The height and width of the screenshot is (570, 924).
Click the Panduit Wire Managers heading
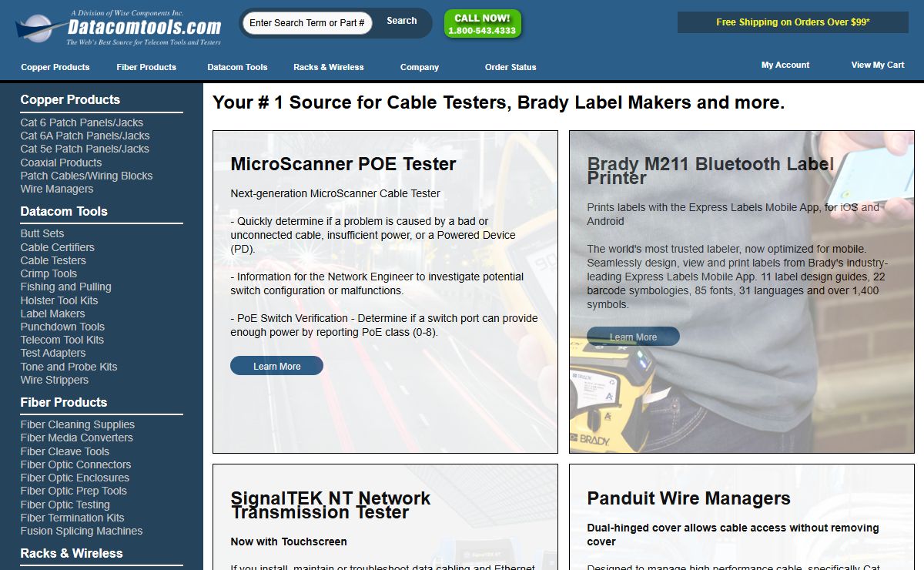[688, 498]
